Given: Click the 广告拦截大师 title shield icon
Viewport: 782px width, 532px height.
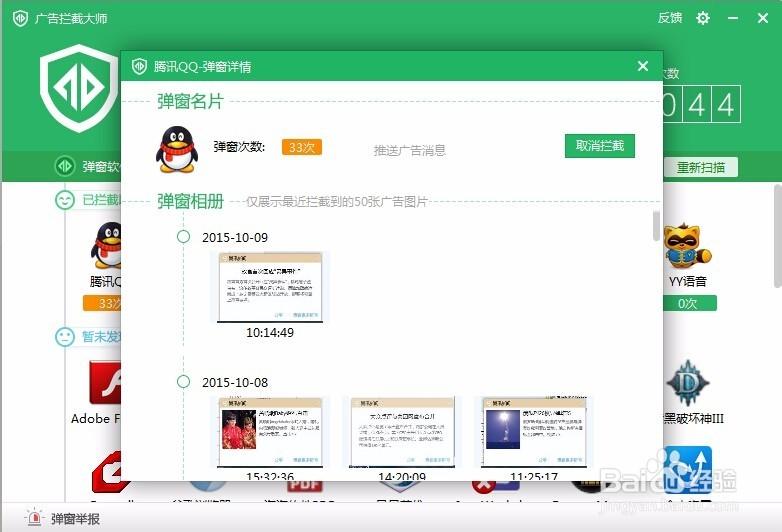Looking at the screenshot, I should [20, 18].
